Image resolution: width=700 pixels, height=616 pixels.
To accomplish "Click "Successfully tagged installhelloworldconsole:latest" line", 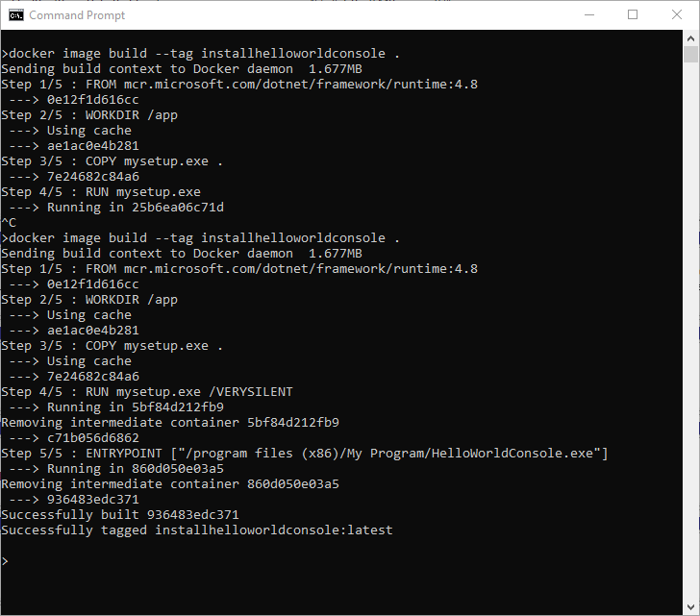I will [197, 530].
